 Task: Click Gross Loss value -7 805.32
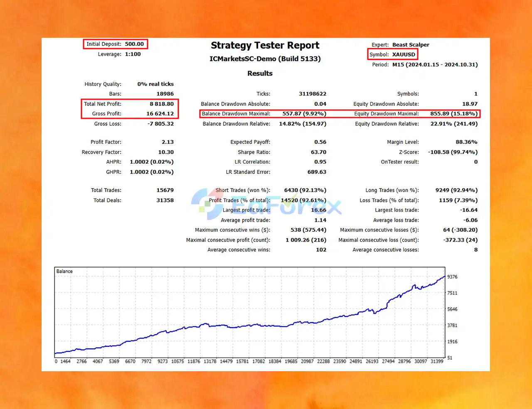pos(160,124)
